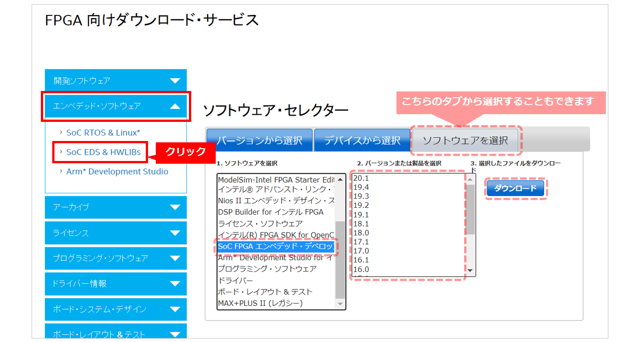Expand the アーカイブ accordion section

coord(116,207)
